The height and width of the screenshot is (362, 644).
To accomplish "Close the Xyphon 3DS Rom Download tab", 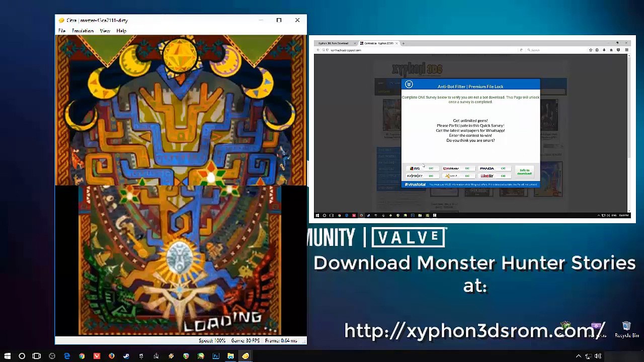I will (356, 43).
